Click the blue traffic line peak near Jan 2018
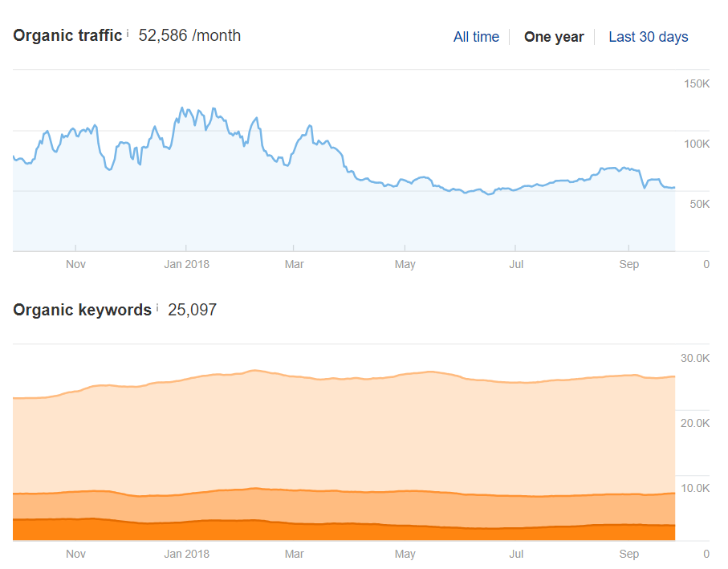728x569 pixels. coord(182,108)
